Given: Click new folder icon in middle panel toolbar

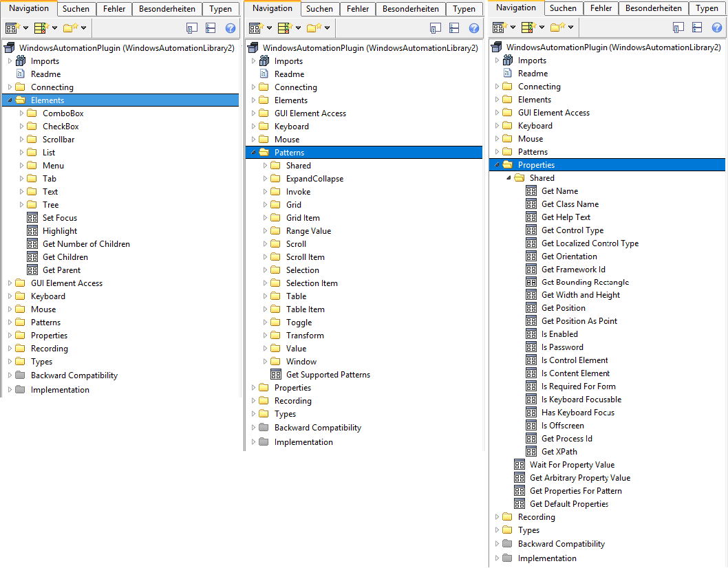Looking at the screenshot, I should point(314,28).
